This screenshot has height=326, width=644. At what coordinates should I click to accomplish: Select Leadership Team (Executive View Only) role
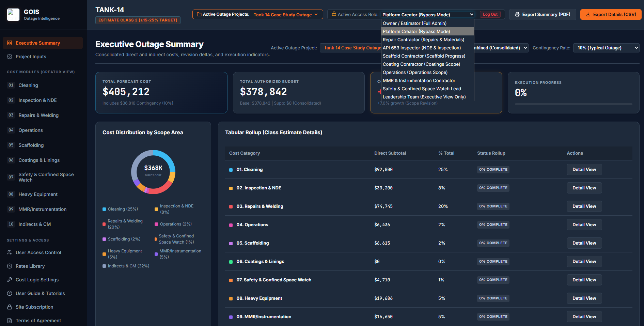click(427, 97)
